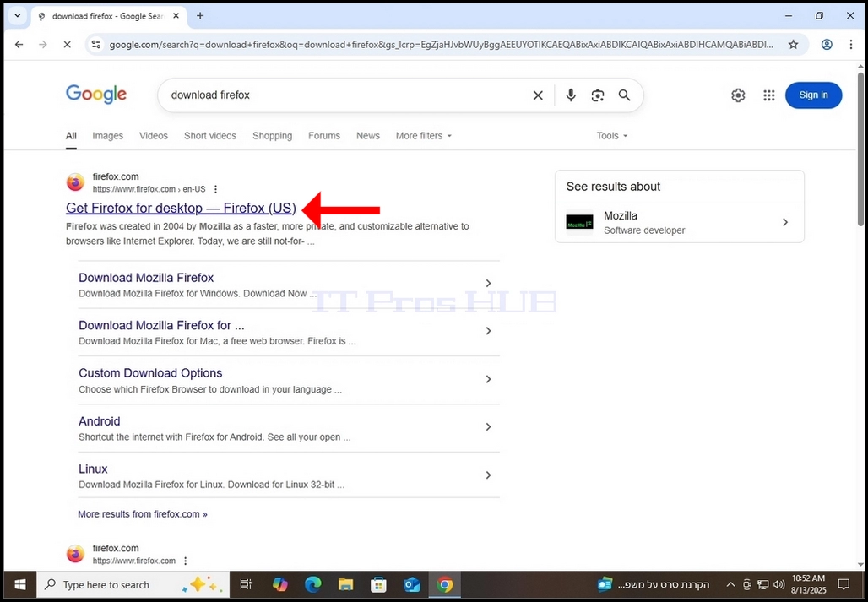Image resolution: width=868 pixels, height=602 pixels.
Task: Click the Sign in button
Action: tap(813, 95)
